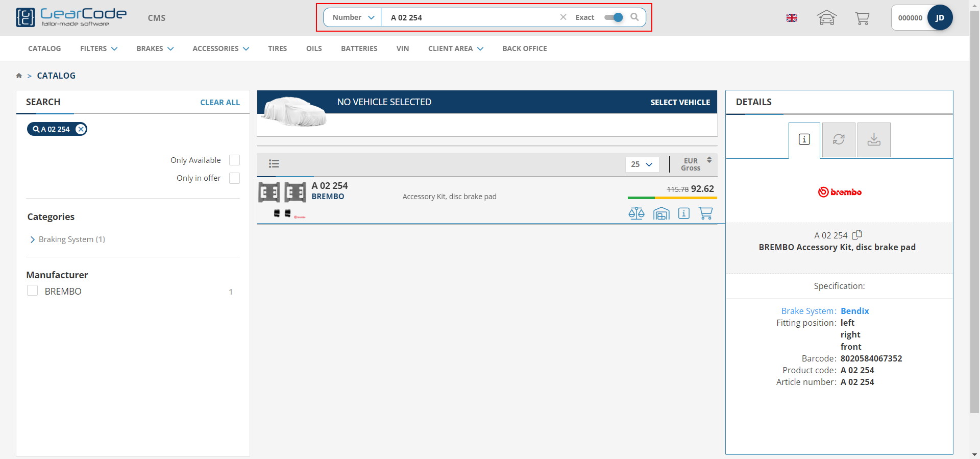
Task: Tick the BREMBO manufacturer checkbox
Action: 33,291
